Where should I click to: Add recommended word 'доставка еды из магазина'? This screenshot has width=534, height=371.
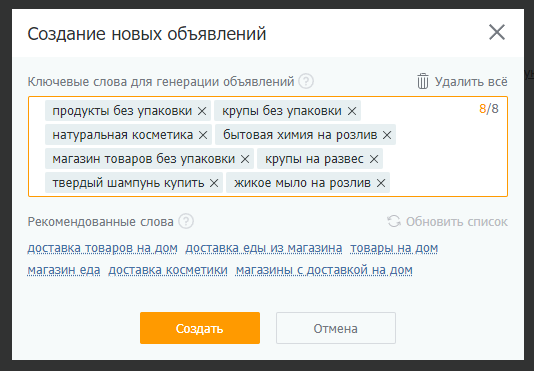pyautogui.click(x=264, y=248)
